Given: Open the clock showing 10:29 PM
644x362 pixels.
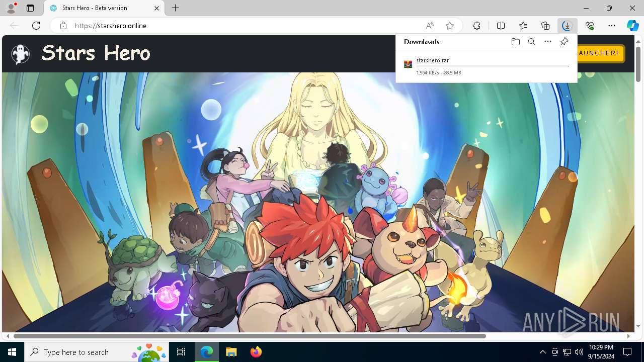Looking at the screenshot, I should 601,352.
